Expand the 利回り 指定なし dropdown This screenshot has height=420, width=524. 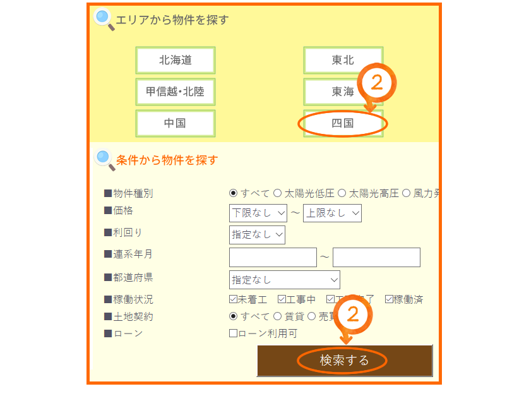(257, 235)
